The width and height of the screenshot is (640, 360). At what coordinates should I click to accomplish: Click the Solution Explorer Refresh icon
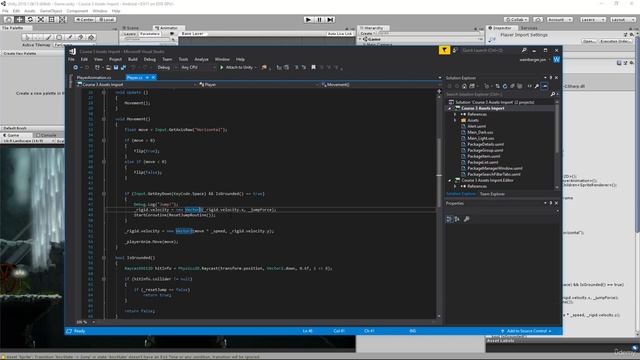coord(505,86)
